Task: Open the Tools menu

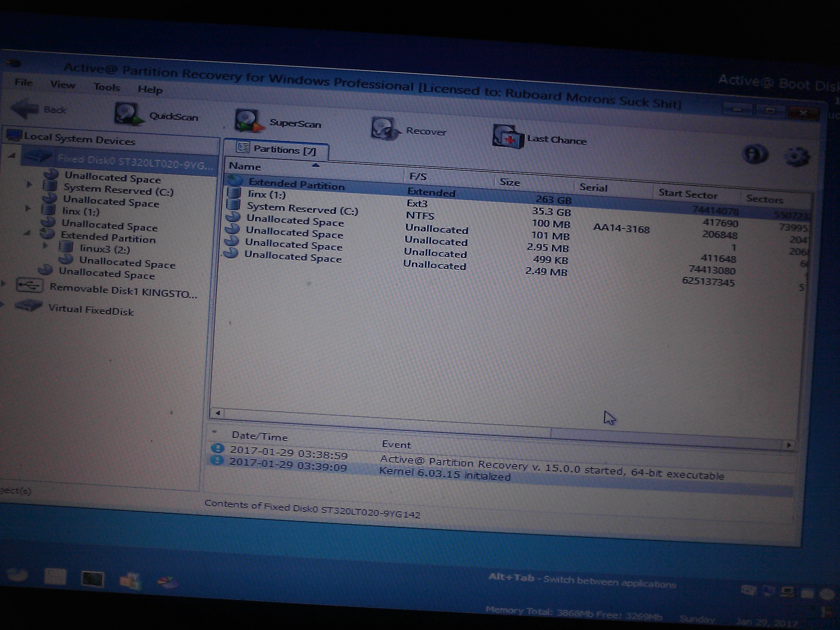Action: pyautogui.click(x=107, y=87)
